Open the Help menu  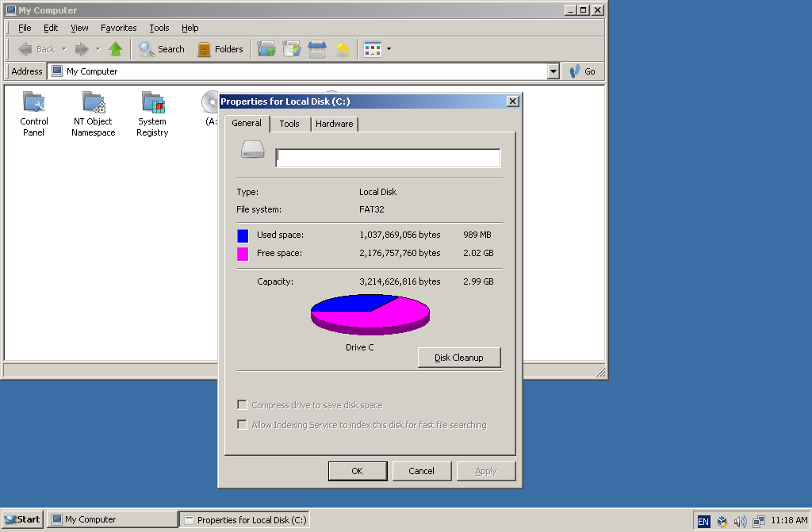click(190, 28)
